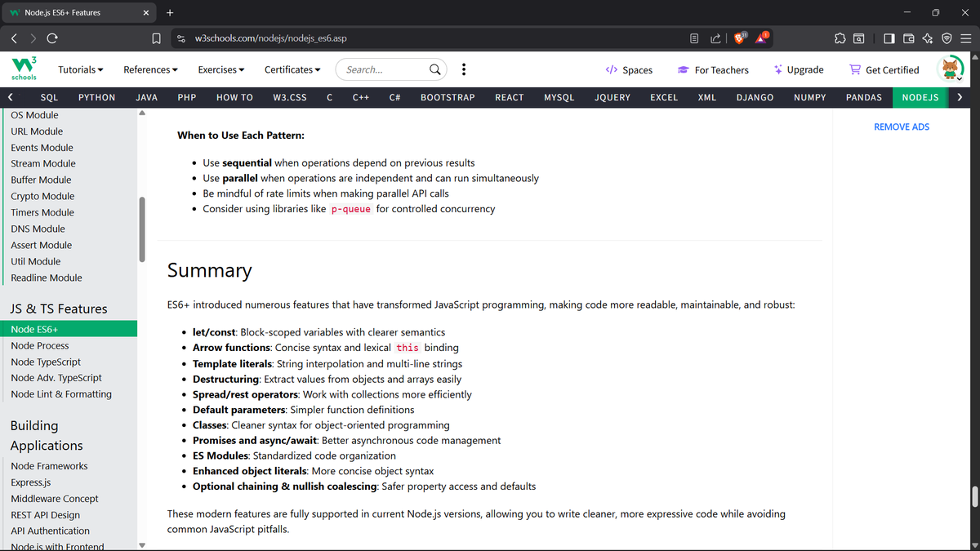Click the Upgrade button

pos(799,70)
